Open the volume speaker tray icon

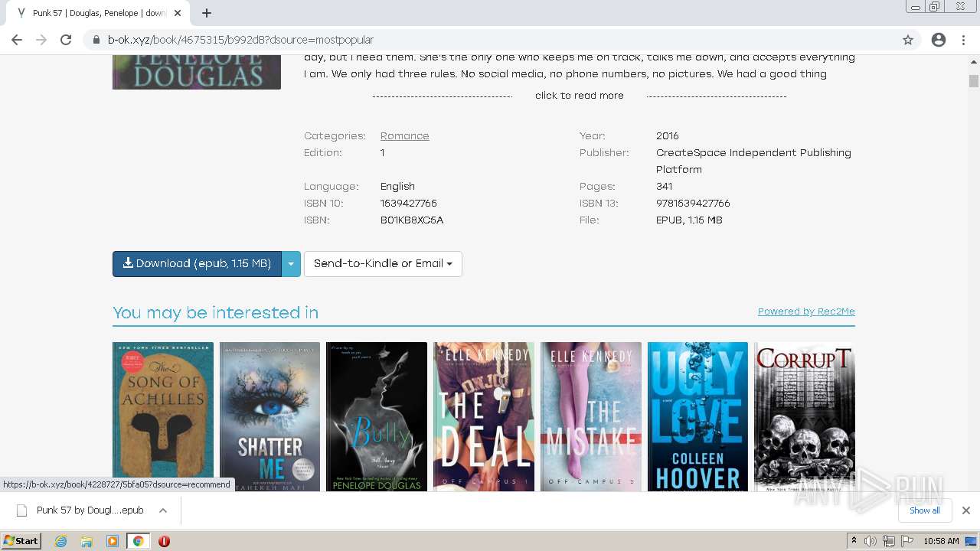[871, 541]
